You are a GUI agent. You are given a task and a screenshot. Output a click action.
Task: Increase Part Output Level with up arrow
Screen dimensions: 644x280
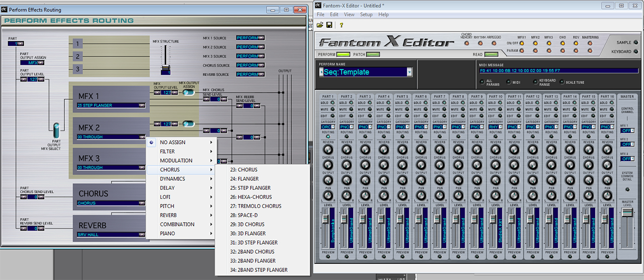(42, 78)
